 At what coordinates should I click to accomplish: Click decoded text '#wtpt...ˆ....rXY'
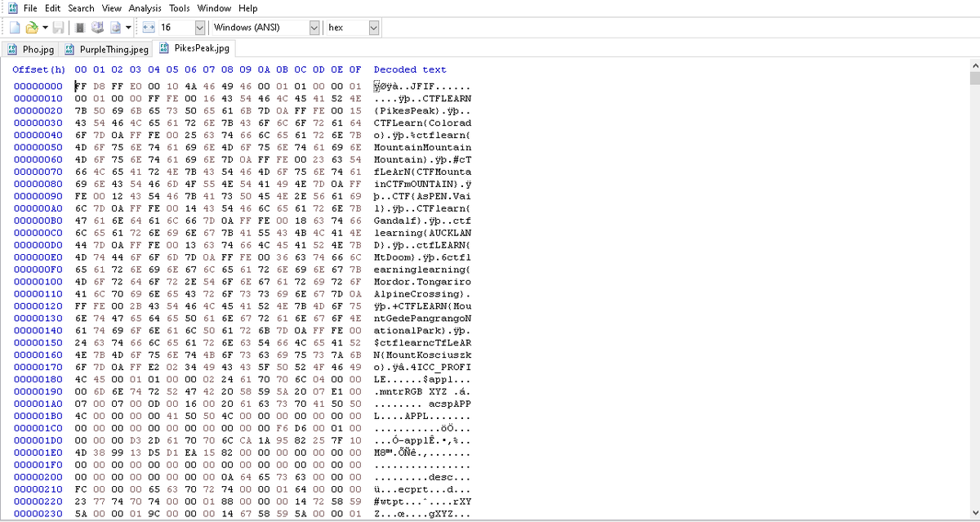(422, 502)
